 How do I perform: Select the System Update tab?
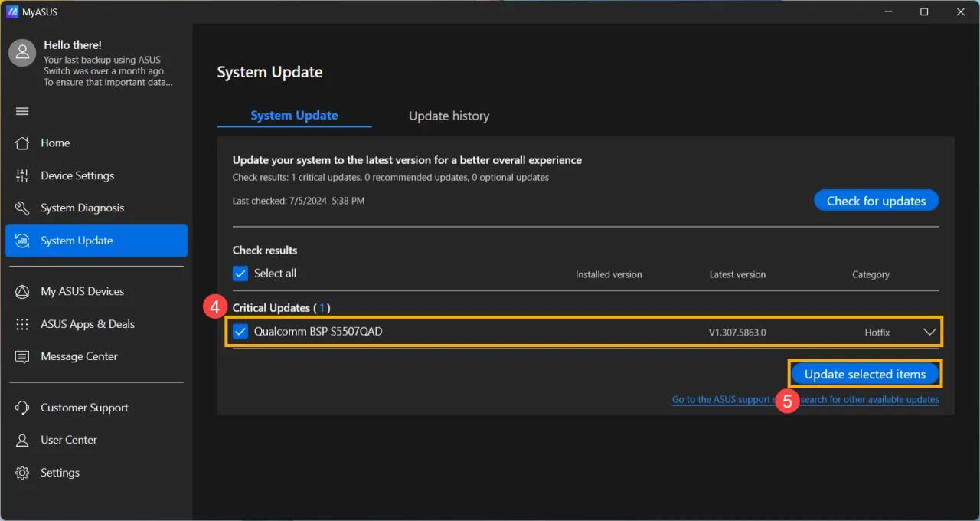(294, 116)
